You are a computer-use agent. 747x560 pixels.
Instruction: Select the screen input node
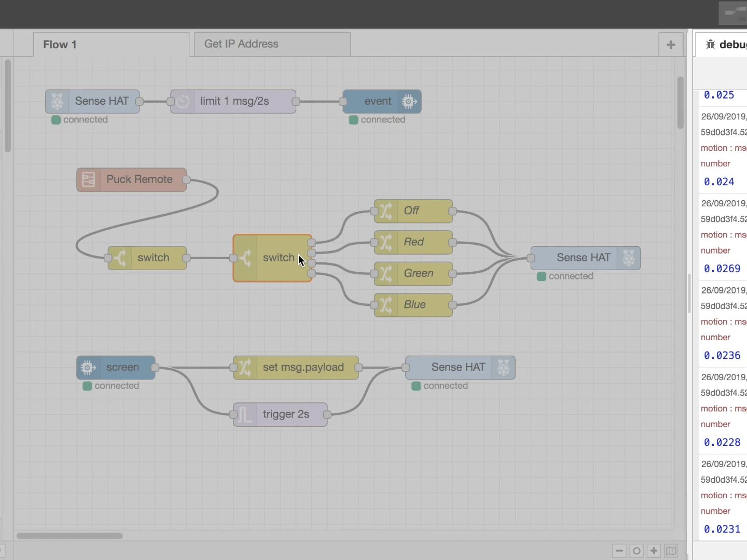click(116, 367)
